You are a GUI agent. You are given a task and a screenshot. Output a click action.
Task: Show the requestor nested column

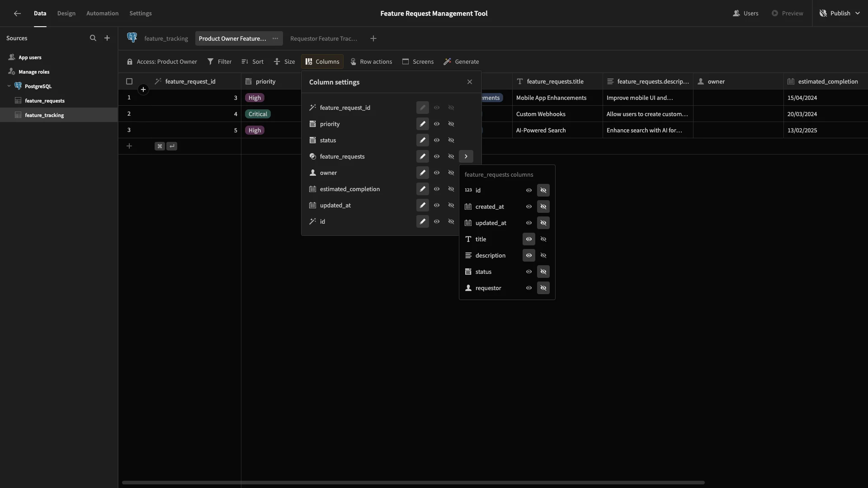coord(529,288)
